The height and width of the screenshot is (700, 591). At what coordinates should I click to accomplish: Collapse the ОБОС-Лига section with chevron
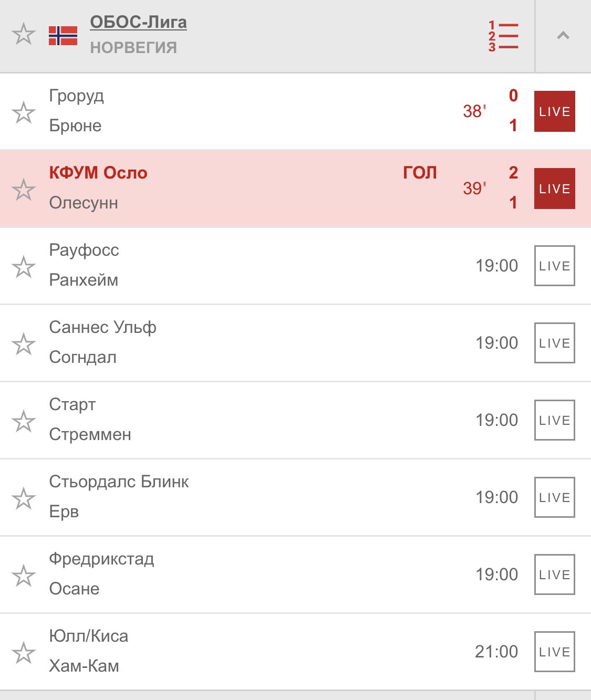pos(563,36)
